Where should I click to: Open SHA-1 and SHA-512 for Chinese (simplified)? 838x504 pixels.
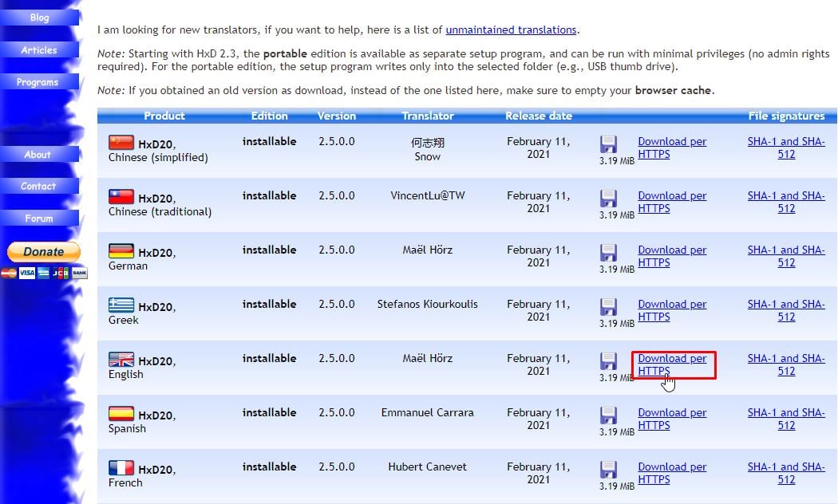(786, 148)
